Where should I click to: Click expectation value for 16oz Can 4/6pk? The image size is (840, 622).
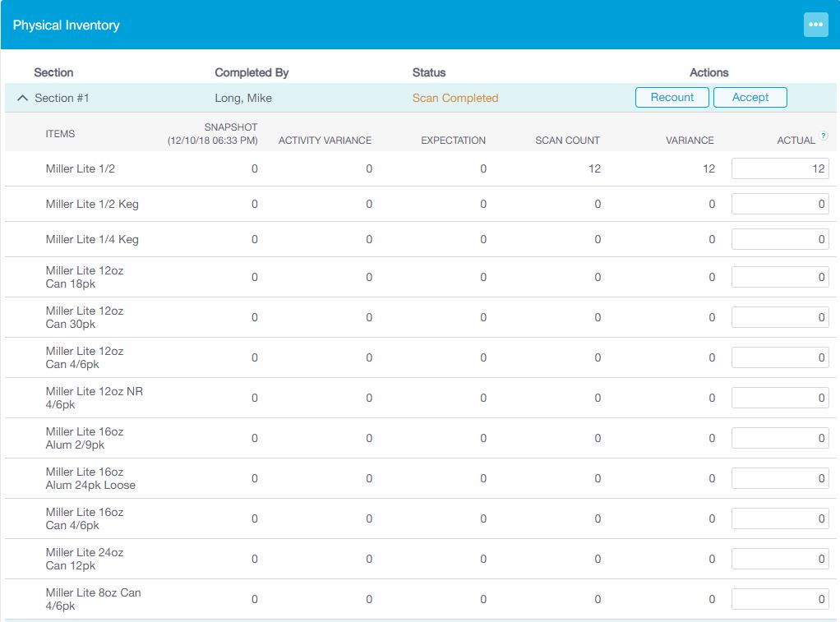[483, 518]
